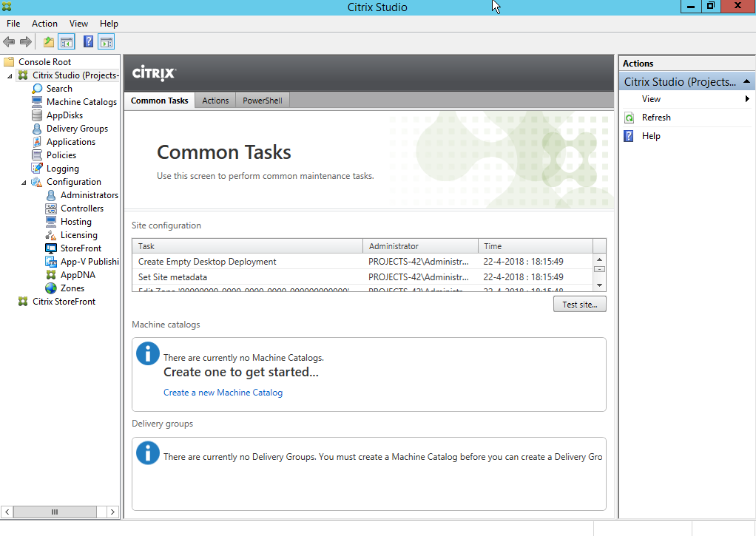Collapse the Citrix Studio actions section header
Screen dimensions: 756x536
746,81
